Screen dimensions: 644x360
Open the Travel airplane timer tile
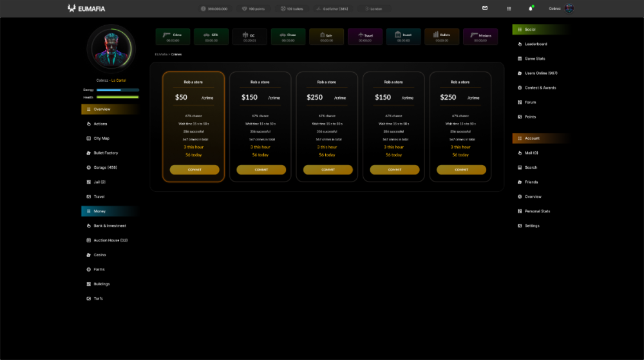[365, 37]
